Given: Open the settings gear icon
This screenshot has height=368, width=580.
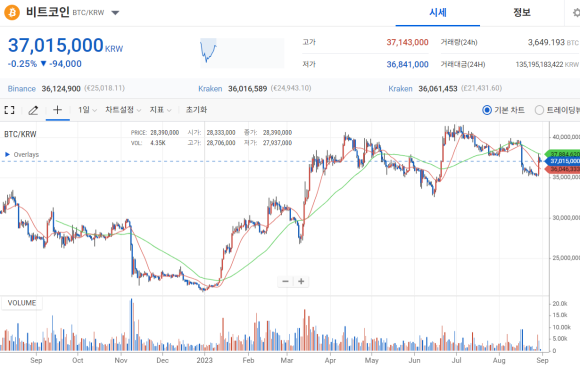Looking at the screenshot, I should (x=576, y=13).
